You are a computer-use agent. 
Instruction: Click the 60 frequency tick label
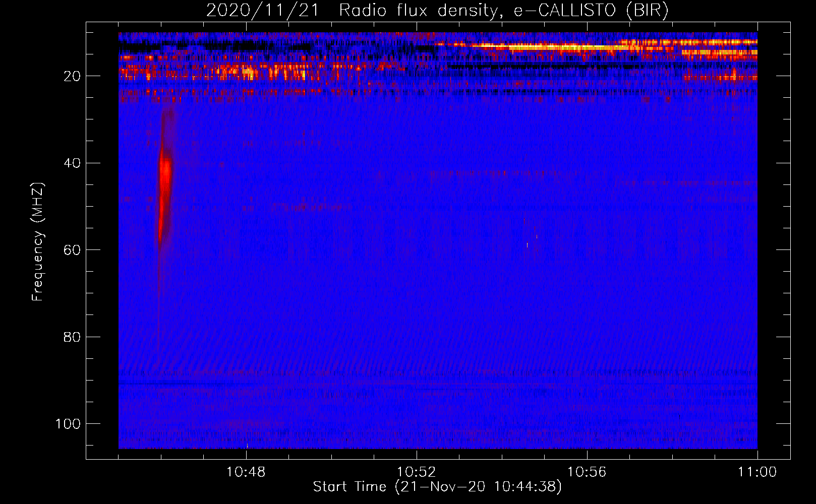tap(72, 250)
